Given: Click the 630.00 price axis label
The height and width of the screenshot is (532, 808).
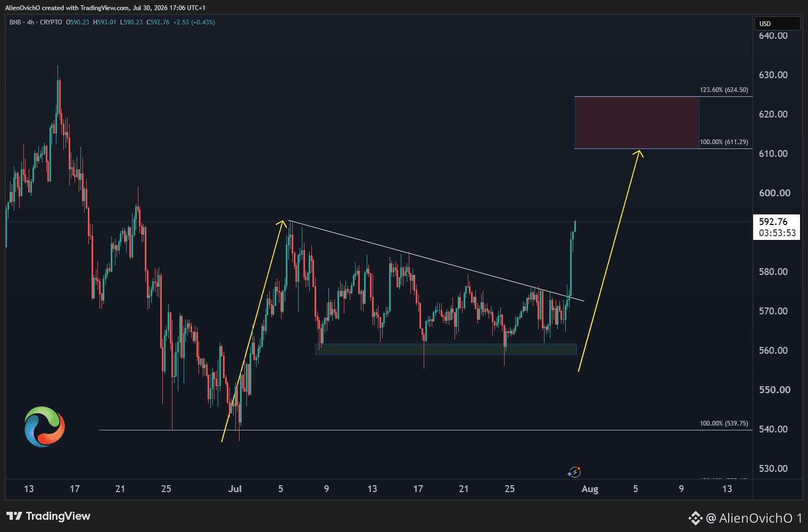Looking at the screenshot, I should (773, 75).
